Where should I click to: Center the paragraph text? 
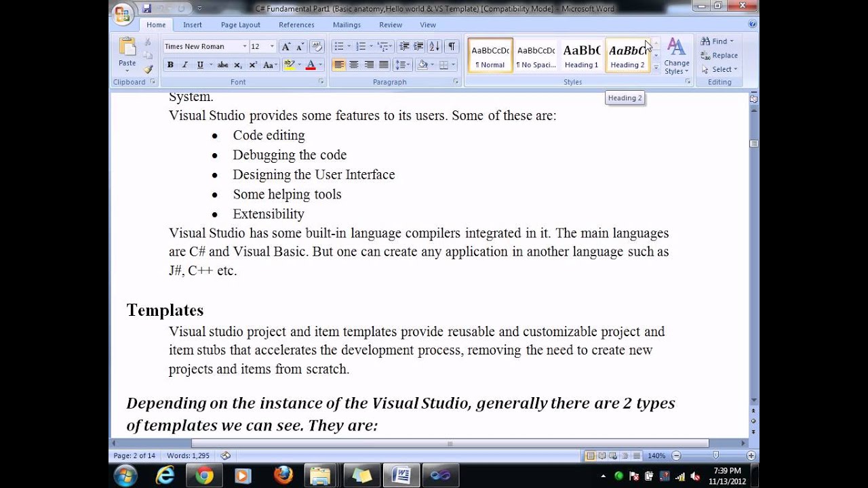353,65
